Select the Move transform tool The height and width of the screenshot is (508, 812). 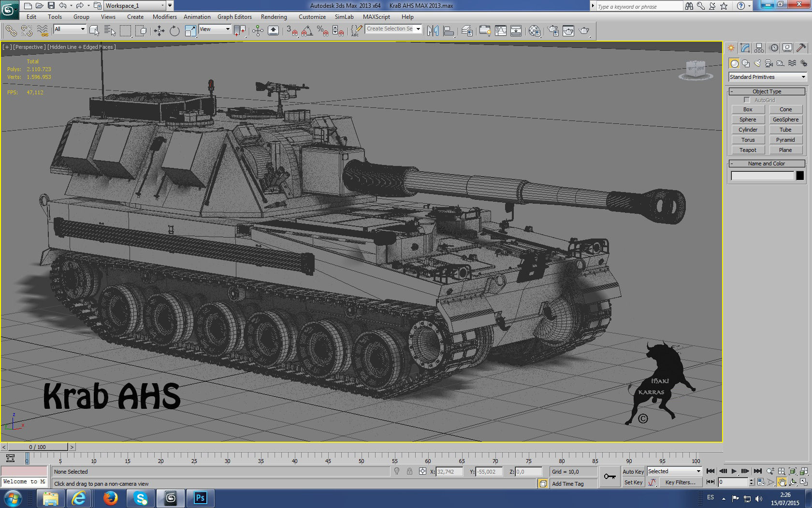(159, 31)
